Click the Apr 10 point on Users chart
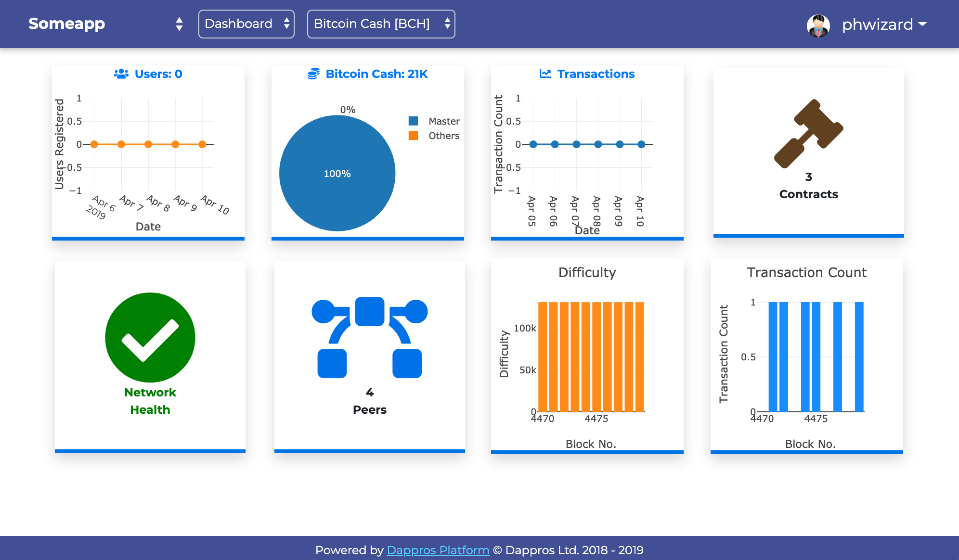The image size is (959, 560). click(202, 144)
